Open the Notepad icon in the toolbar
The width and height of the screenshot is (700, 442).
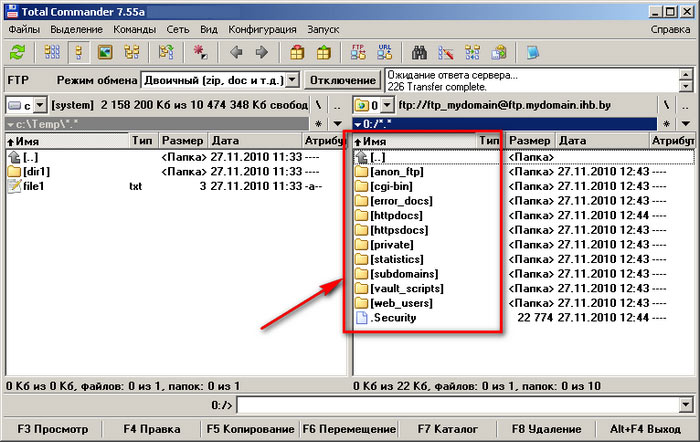(533, 53)
